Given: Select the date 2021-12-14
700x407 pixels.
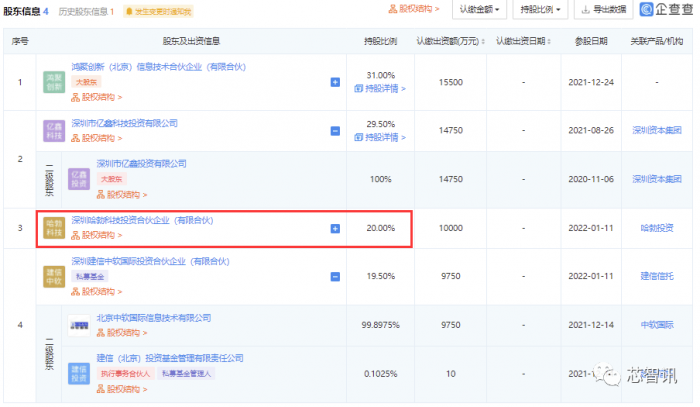Looking at the screenshot, I should point(591,325).
